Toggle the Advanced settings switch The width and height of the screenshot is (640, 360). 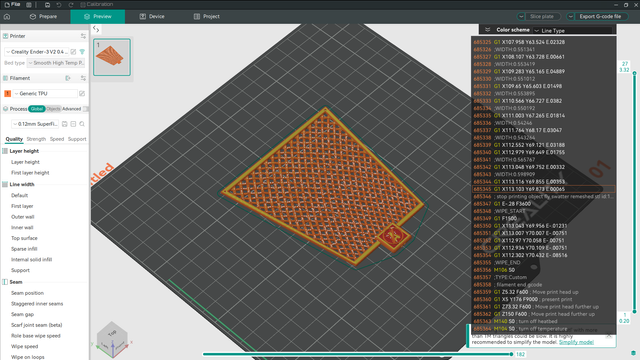click(x=85, y=109)
